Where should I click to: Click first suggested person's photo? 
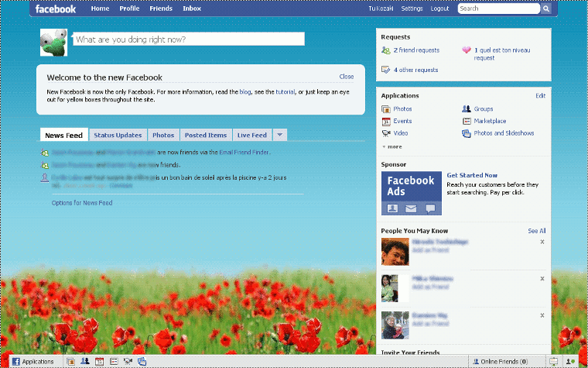[395, 252]
